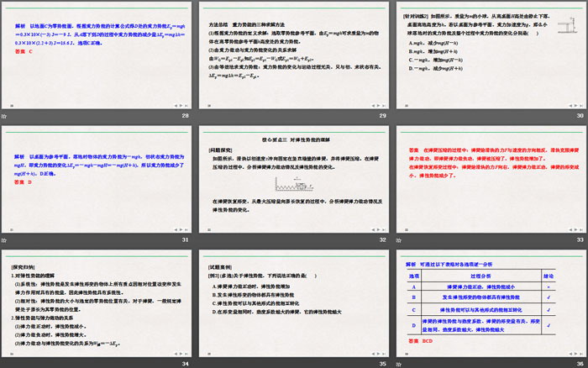Click the transition star icon under slide 28
588x368 pixels.
(x=7, y=115)
